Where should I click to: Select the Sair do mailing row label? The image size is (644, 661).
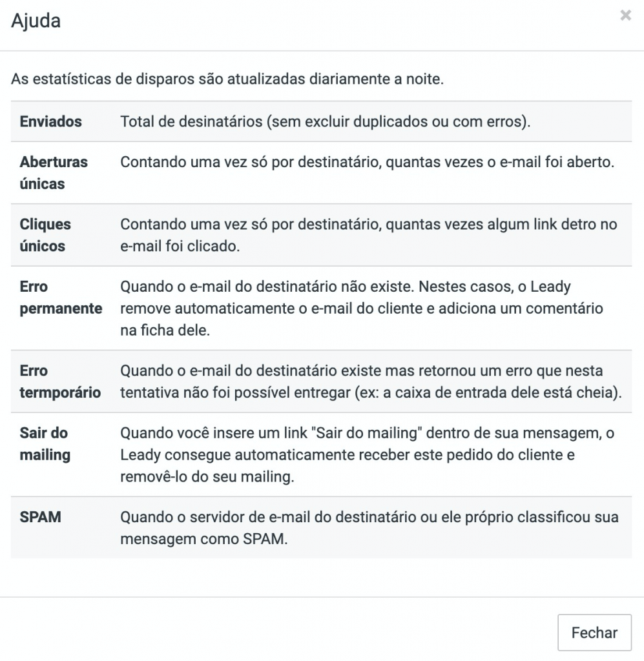click(45, 444)
